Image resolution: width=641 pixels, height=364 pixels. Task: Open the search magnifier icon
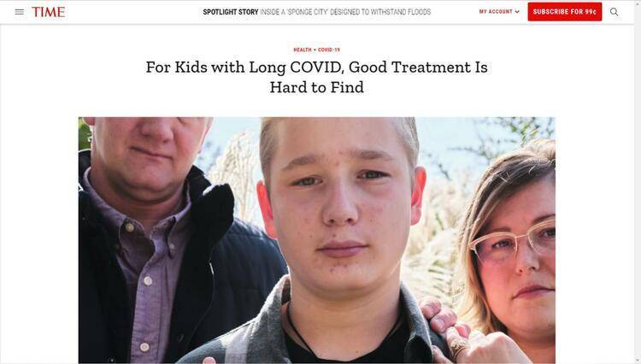click(x=614, y=12)
